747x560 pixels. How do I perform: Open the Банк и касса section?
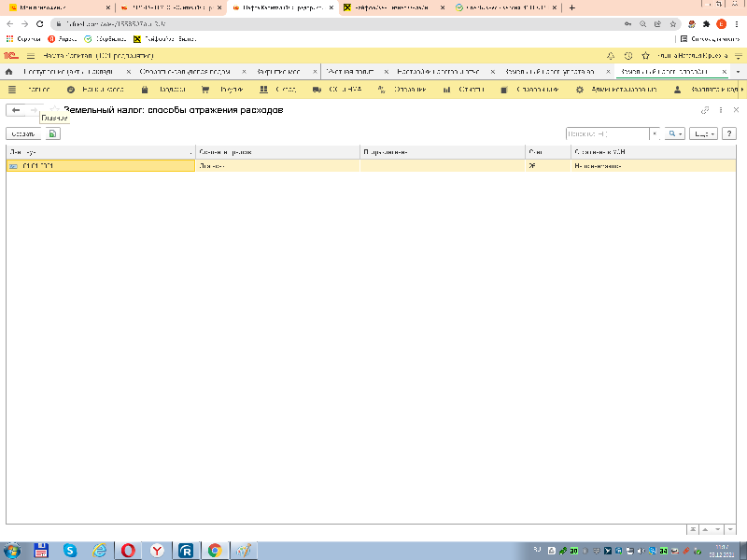[95, 89]
